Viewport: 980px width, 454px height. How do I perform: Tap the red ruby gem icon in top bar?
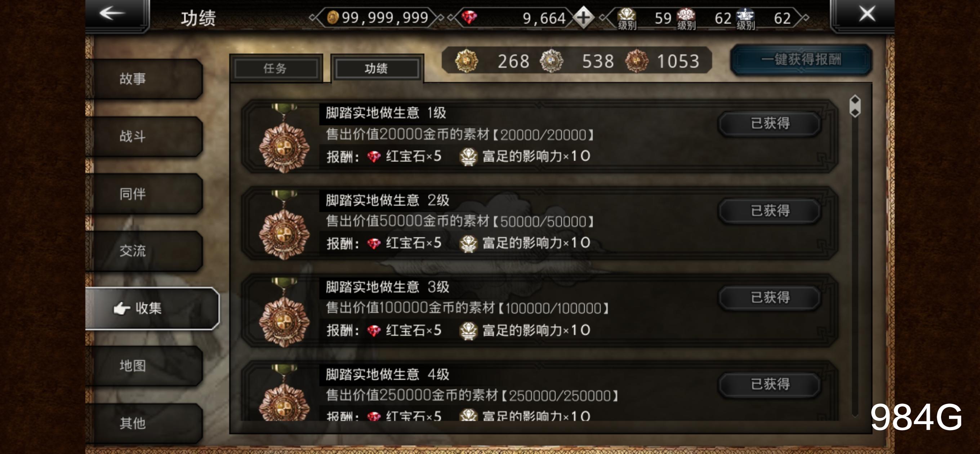click(469, 17)
